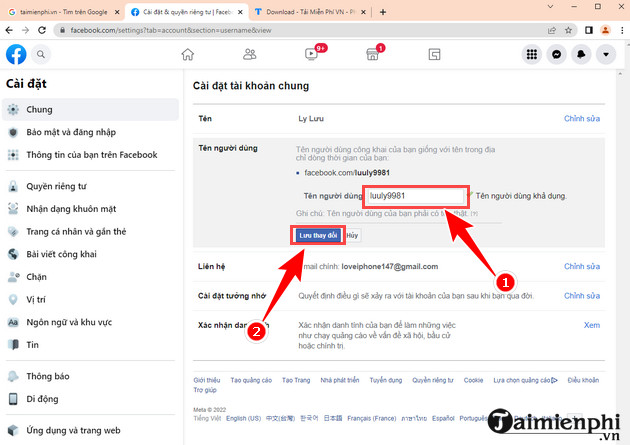Click the username input field luuly9981
Screen dimensions: 630x445
(x=415, y=196)
